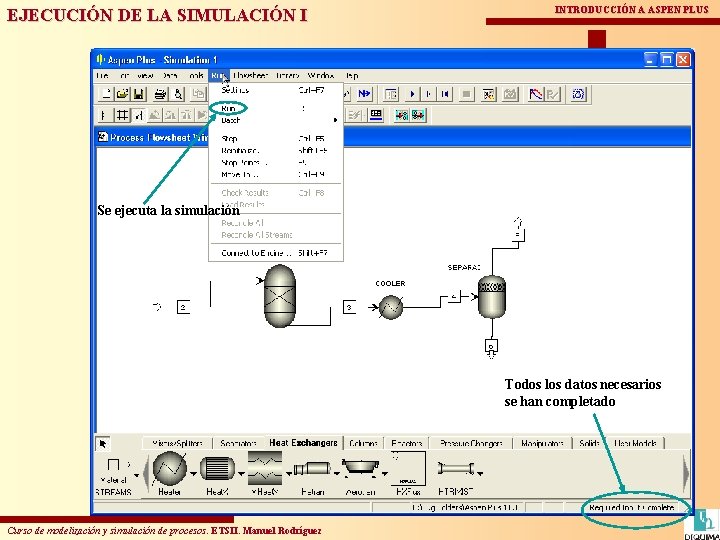Switch to the Reactors tab
Screen dimensions: 720x540
coord(406,444)
